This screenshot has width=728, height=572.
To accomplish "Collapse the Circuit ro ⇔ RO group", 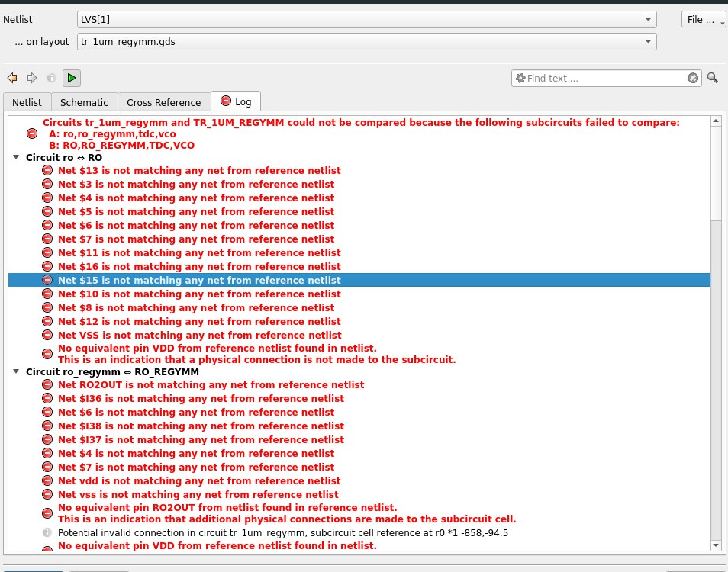I will pos(16,157).
